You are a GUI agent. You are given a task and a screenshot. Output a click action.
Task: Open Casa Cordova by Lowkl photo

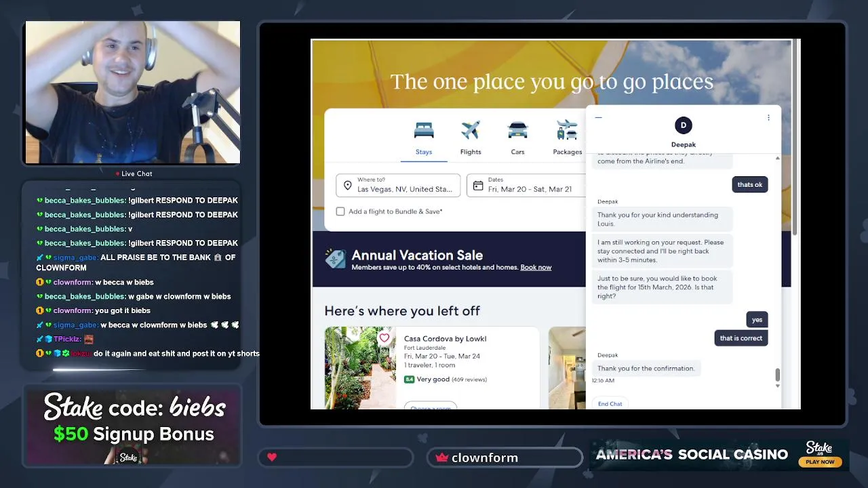[x=360, y=368]
